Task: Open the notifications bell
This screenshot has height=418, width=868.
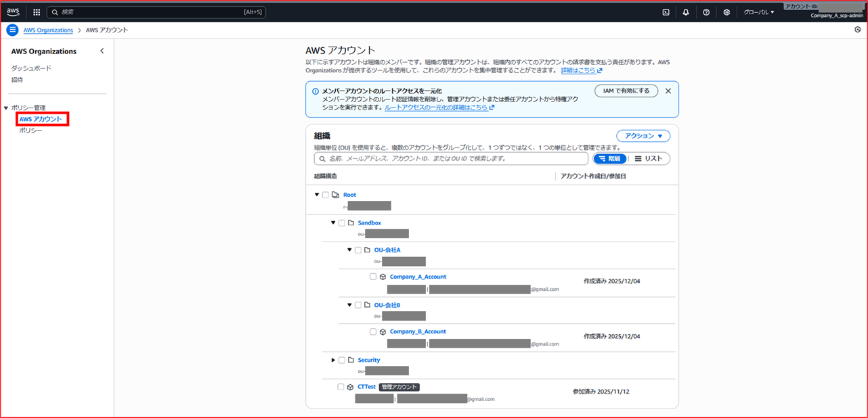Action: (686, 11)
